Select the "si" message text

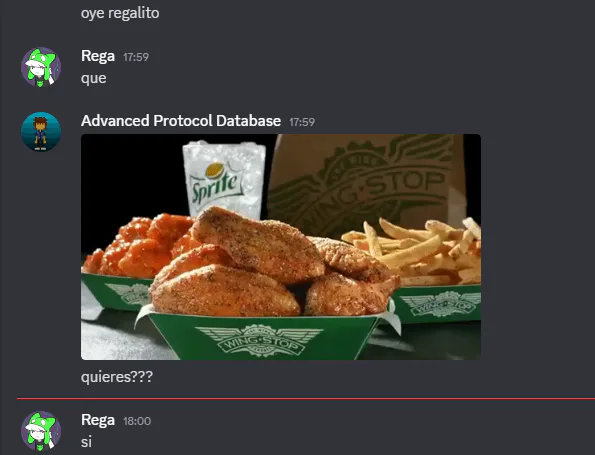tap(86, 442)
